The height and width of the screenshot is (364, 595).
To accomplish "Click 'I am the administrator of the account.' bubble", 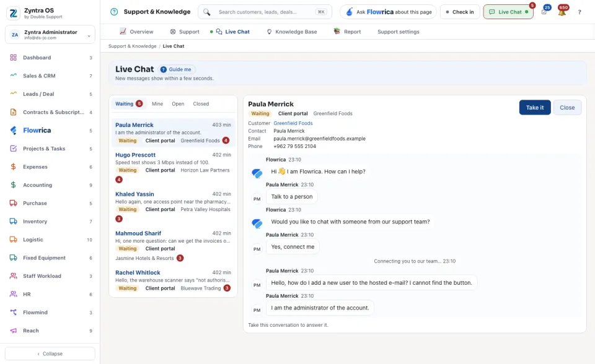I will (320, 308).
